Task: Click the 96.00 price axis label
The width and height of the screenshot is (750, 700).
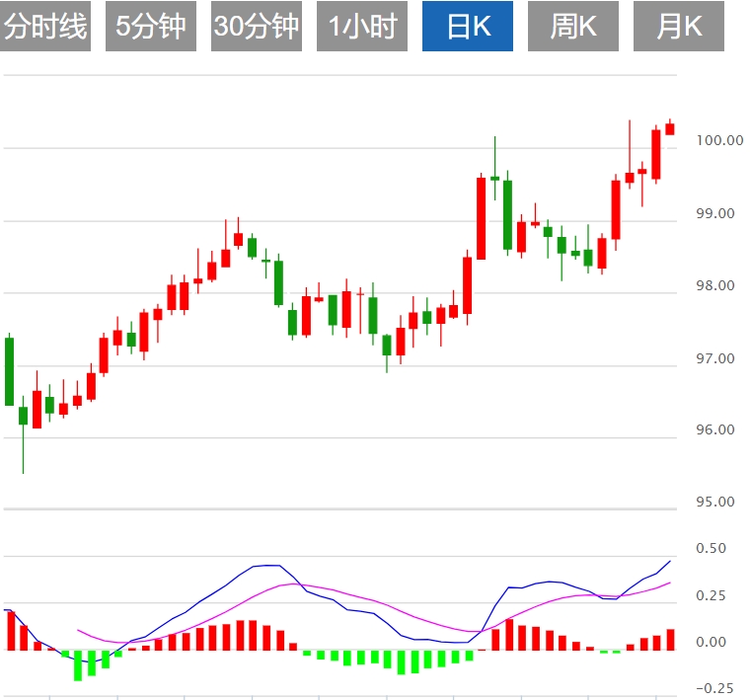Action: [x=715, y=429]
